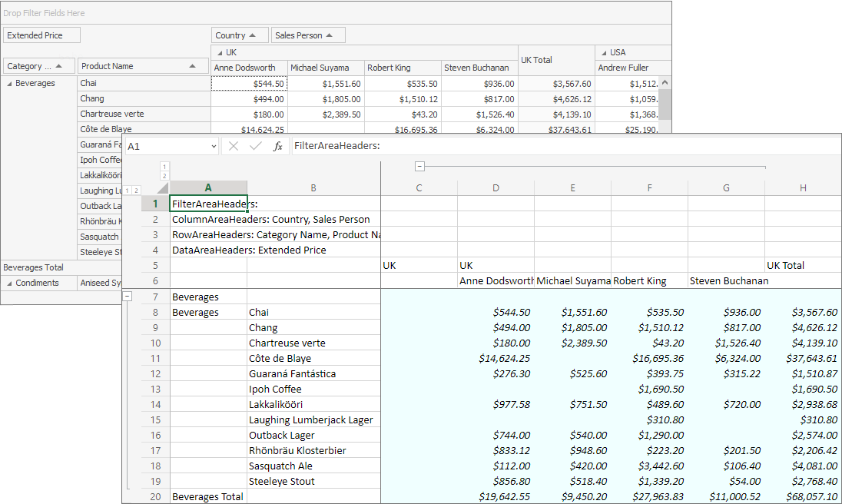
Task: Click the Product Name field header
Action: coord(143,66)
